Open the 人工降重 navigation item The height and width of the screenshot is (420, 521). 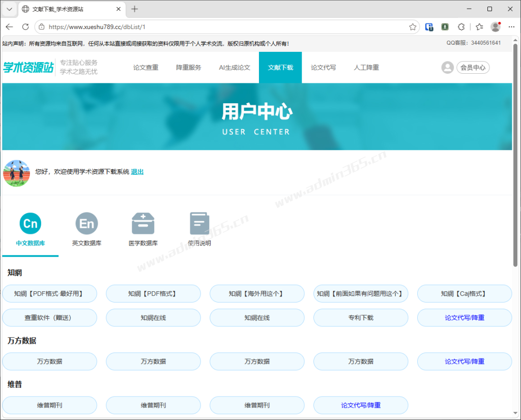(x=366, y=68)
